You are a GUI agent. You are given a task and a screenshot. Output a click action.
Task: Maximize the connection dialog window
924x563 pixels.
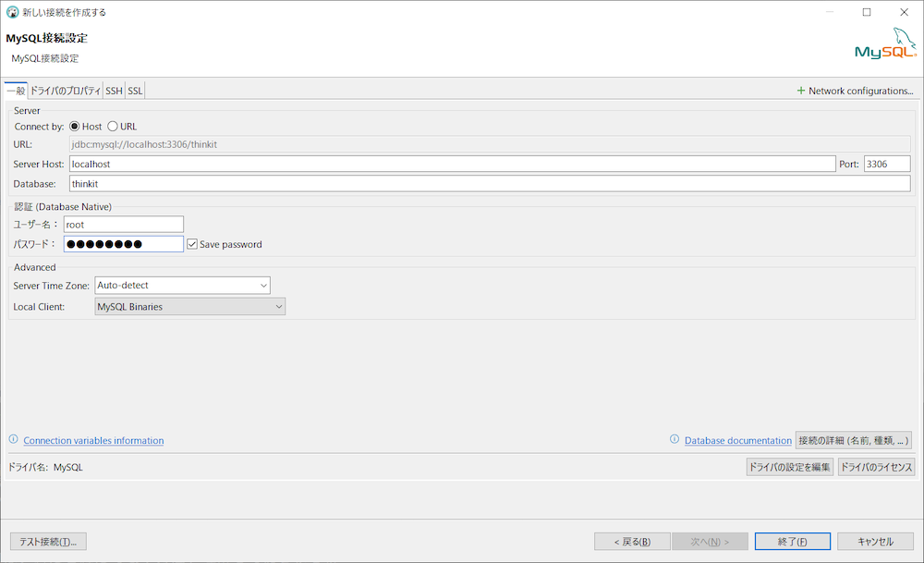867,12
